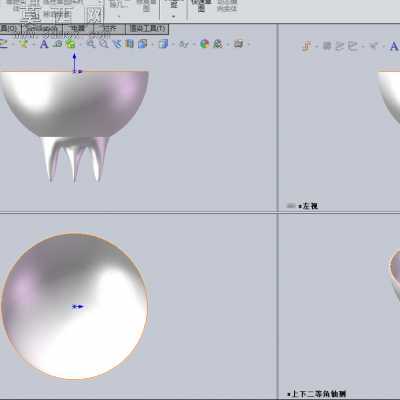Select the *左视 view label
The width and height of the screenshot is (400, 400).
click(x=308, y=206)
